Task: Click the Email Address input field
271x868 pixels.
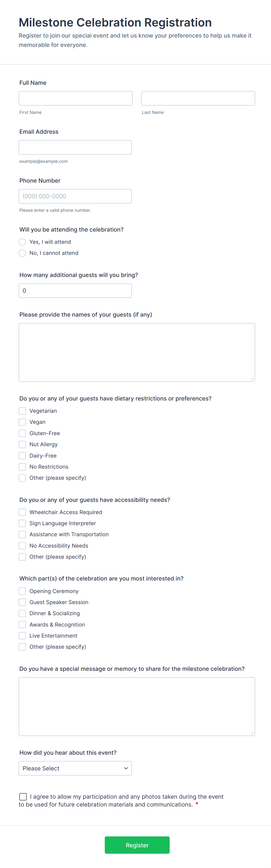Action: click(x=75, y=147)
